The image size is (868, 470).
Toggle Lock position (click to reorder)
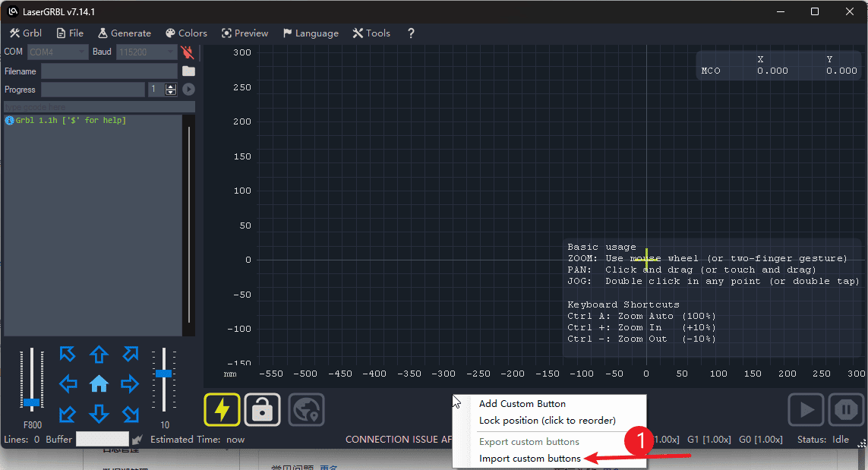coord(547,421)
